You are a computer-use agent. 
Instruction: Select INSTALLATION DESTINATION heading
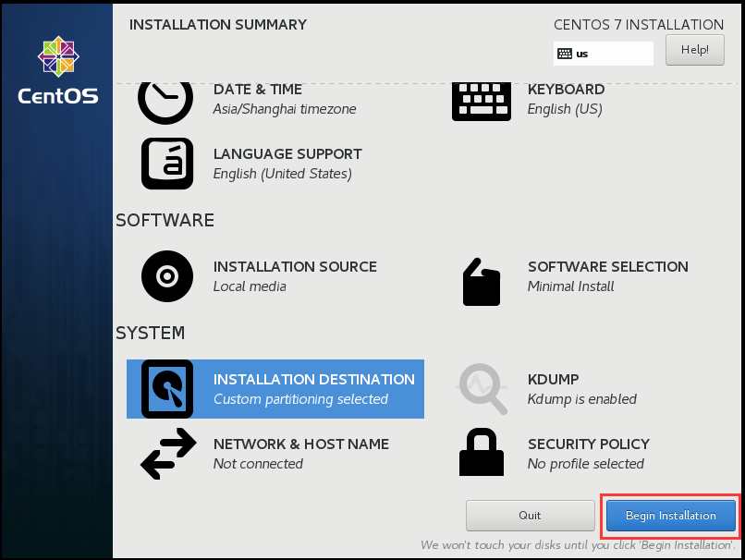click(314, 379)
